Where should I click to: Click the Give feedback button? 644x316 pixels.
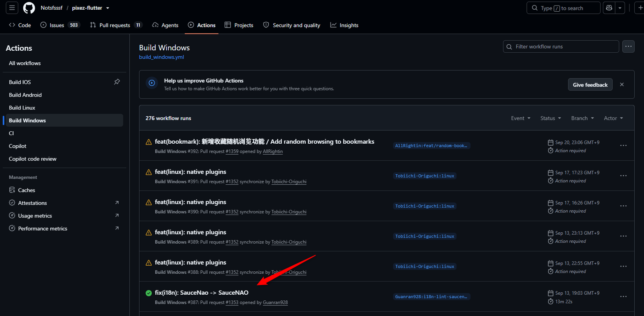click(x=590, y=85)
